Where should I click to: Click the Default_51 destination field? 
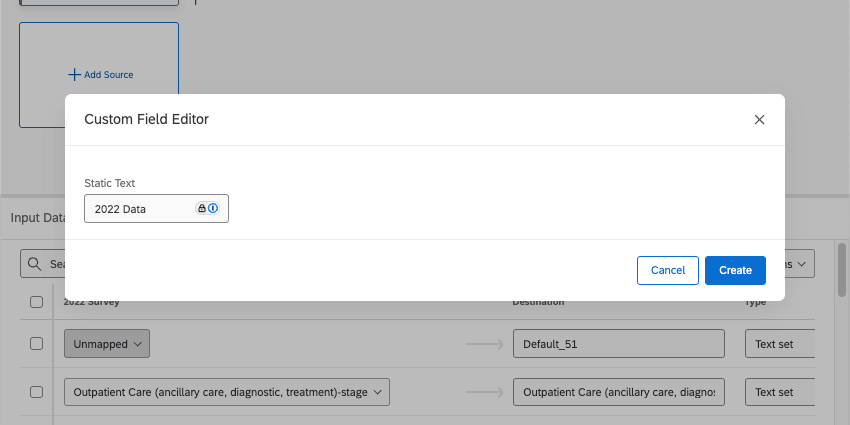pos(617,344)
